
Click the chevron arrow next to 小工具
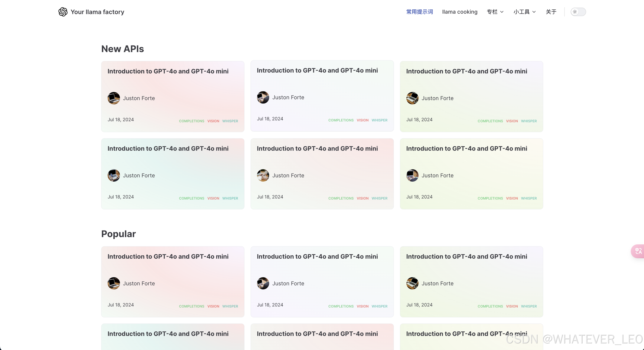534,12
